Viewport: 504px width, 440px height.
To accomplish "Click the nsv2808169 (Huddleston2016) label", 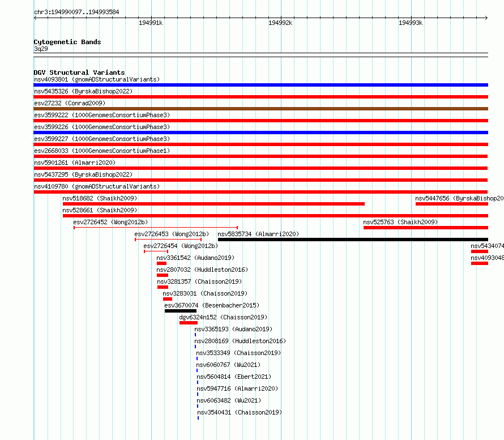I will pos(240,341).
